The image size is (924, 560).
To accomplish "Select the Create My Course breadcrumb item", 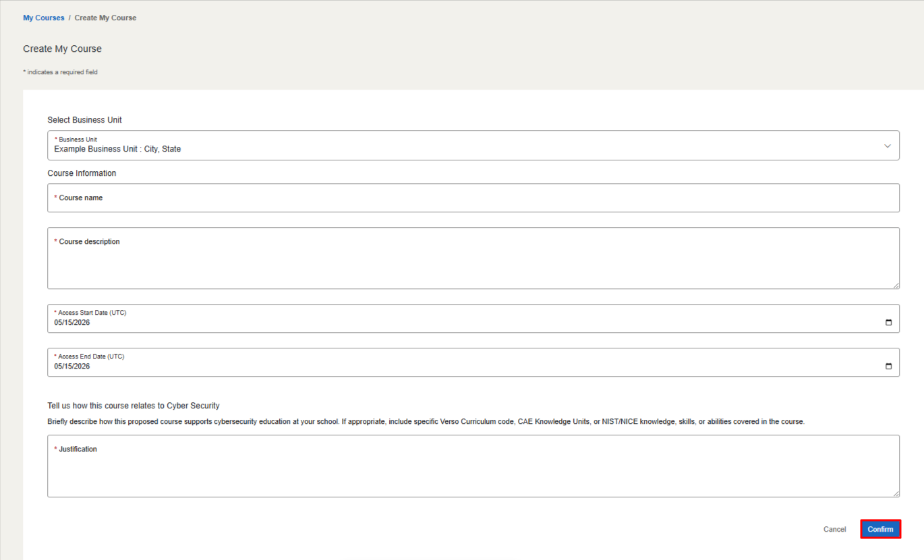I will [x=105, y=18].
